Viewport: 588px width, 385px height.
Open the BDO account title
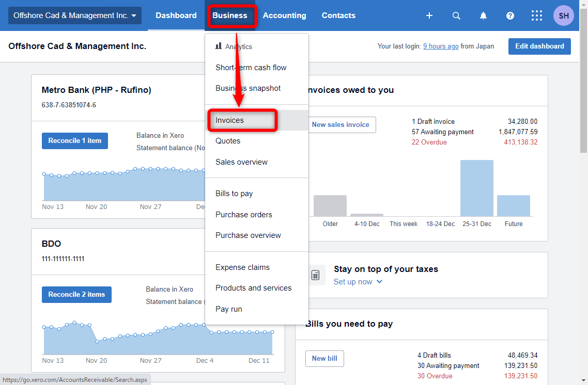pos(51,244)
